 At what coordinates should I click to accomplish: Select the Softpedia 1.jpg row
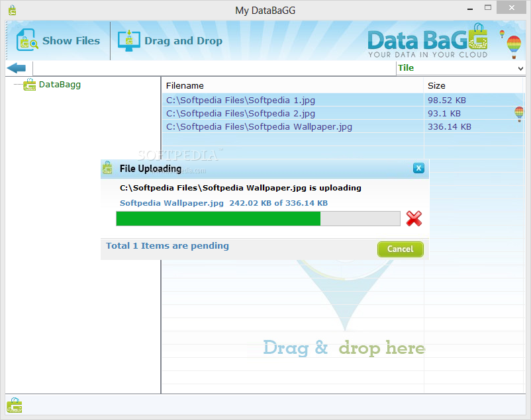click(x=344, y=100)
